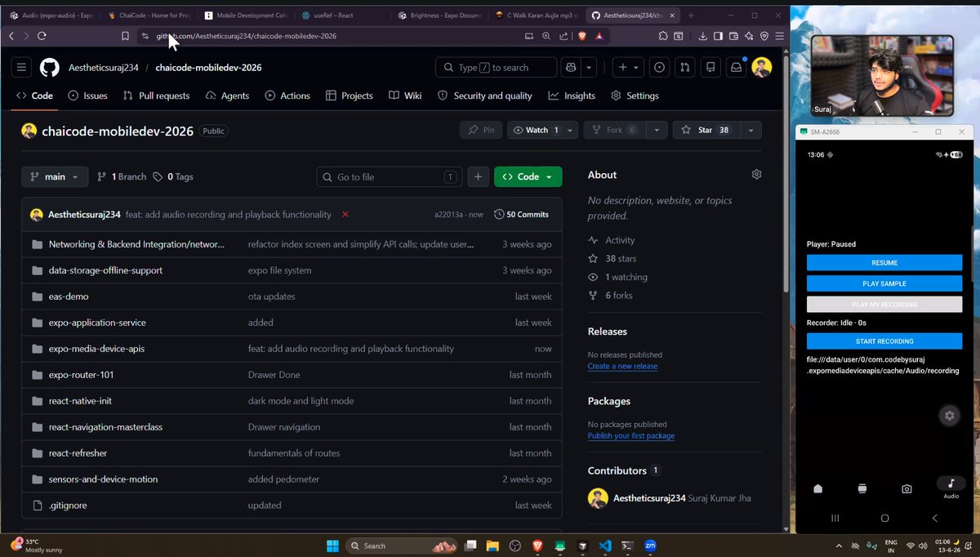The image size is (980, 557).
Task: Go to the GitHub homepage via Octocat logo
Action: click(x=49, y=68)
